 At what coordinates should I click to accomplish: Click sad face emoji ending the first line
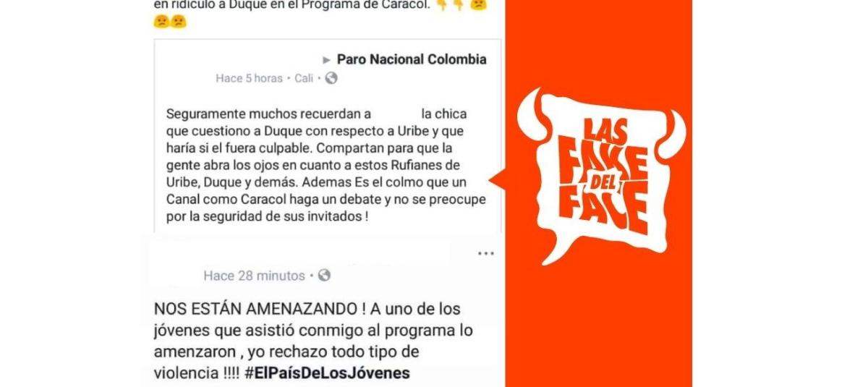tap(478, 5)
